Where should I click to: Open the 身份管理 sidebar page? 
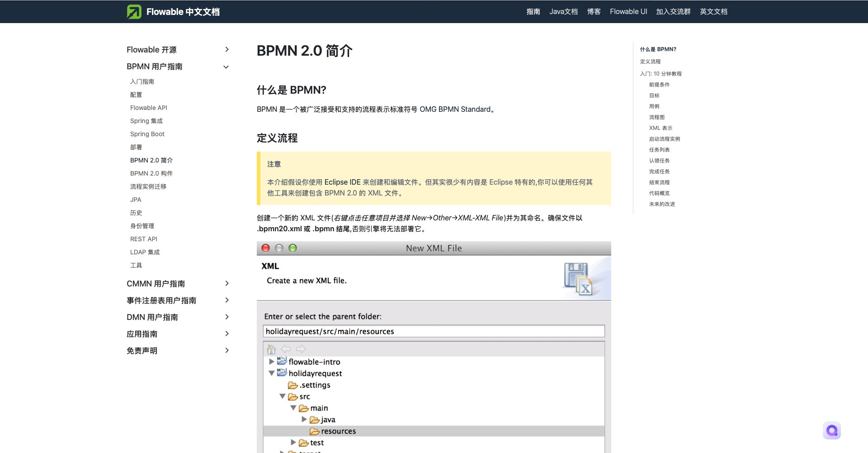pyautogui.click(x=142, y=226)
